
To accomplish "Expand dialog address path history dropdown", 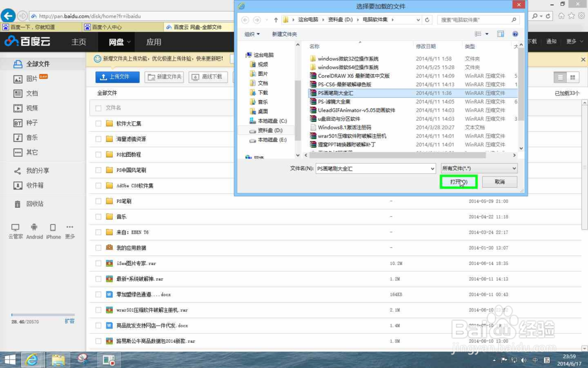I will tap(418, 20).
